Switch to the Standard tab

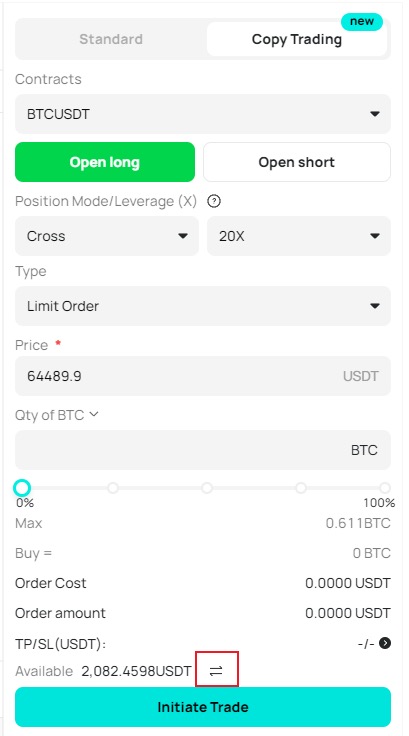tap(111, 39)
